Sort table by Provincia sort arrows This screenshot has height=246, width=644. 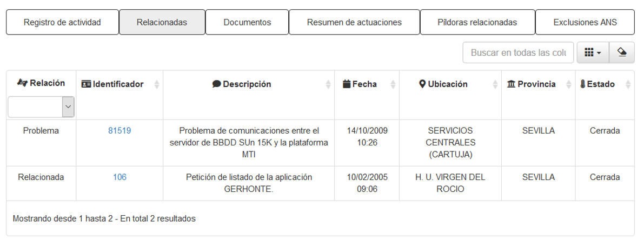click(568, 84)
